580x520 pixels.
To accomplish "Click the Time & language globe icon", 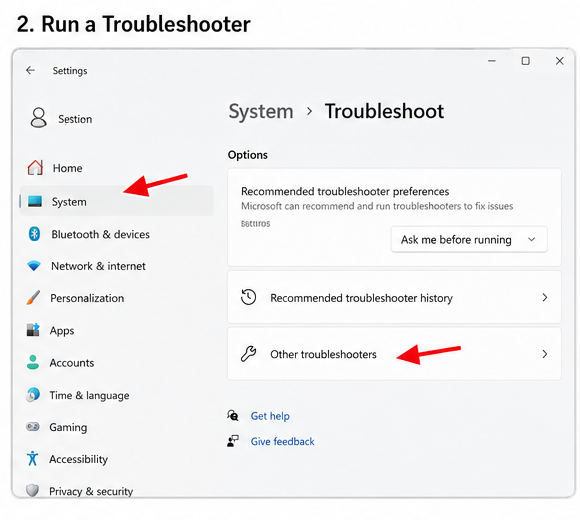I will [33, 395].
